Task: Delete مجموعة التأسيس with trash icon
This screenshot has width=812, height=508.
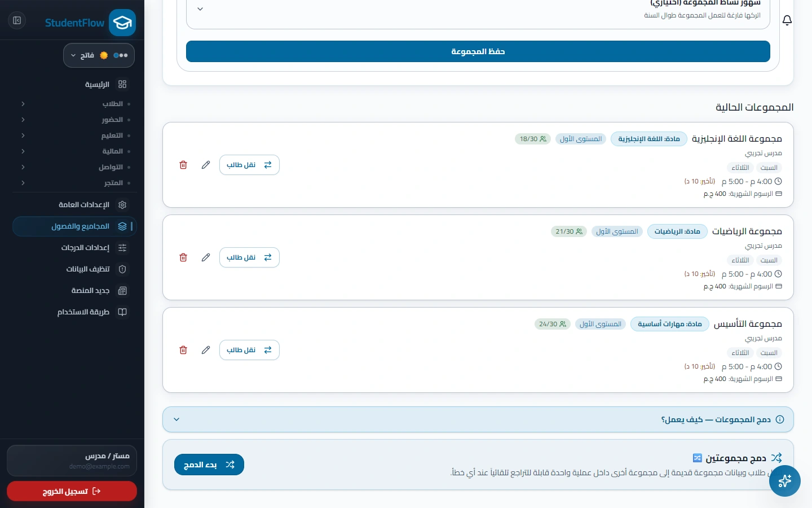Action: click(183, 350)
